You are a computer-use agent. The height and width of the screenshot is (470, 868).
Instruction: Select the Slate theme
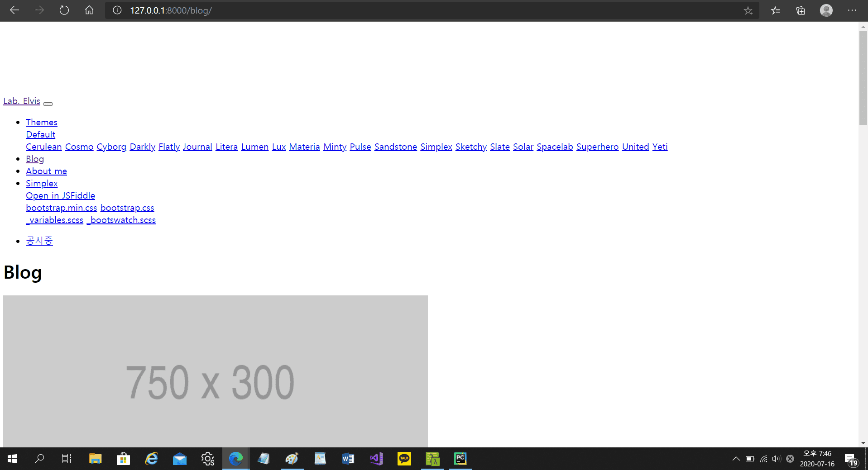point(500,147)
